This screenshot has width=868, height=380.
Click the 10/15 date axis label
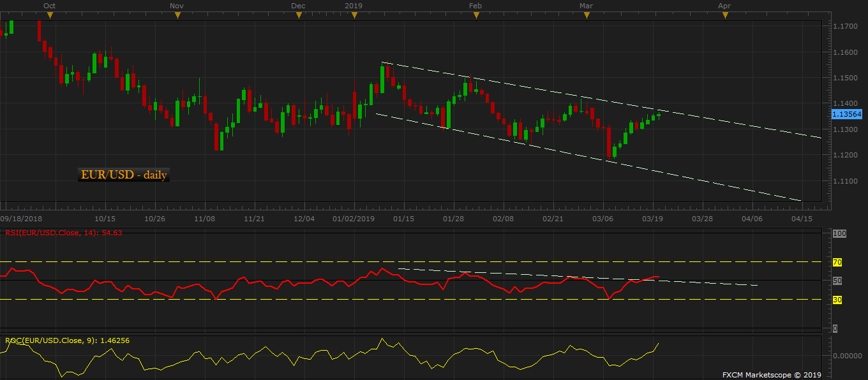(x=104, y=218)
